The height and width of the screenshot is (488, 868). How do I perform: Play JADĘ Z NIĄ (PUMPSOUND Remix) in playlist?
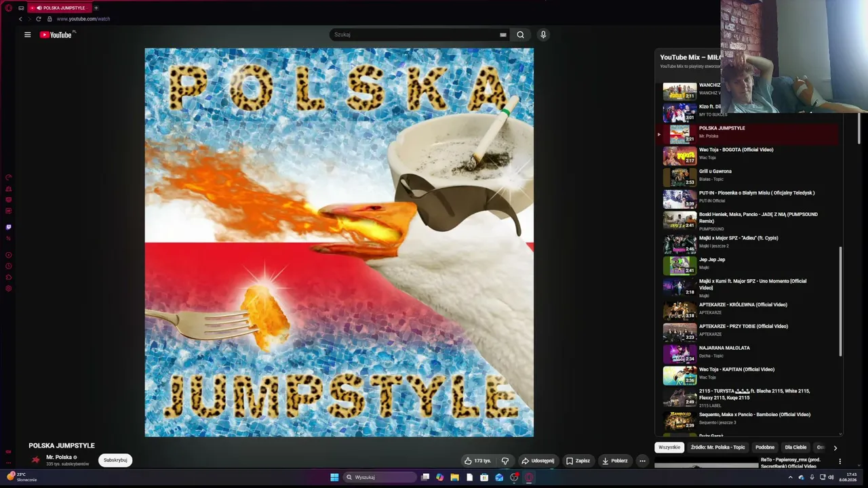coord(749,221)
